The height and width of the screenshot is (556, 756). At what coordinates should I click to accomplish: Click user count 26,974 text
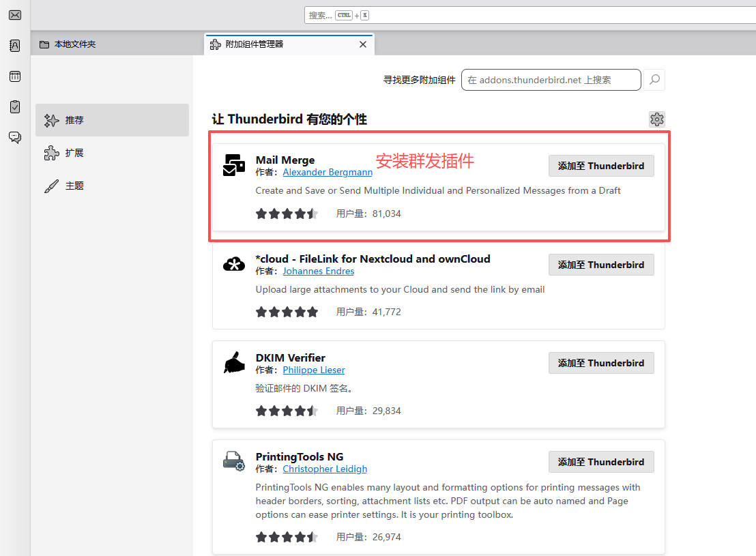tap(387, 537)
